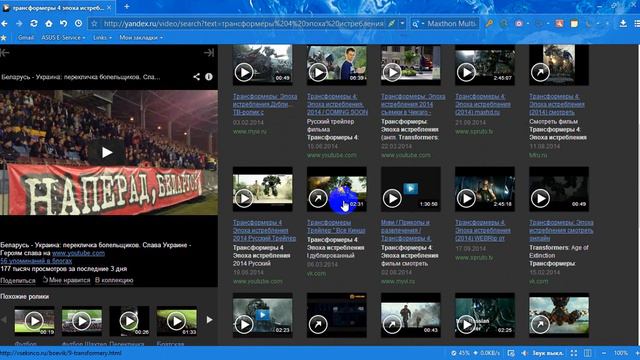This screenshot has width=640, height=360.
Task: Open the съемки в Чикаго result title link
Action: point(413,104)
